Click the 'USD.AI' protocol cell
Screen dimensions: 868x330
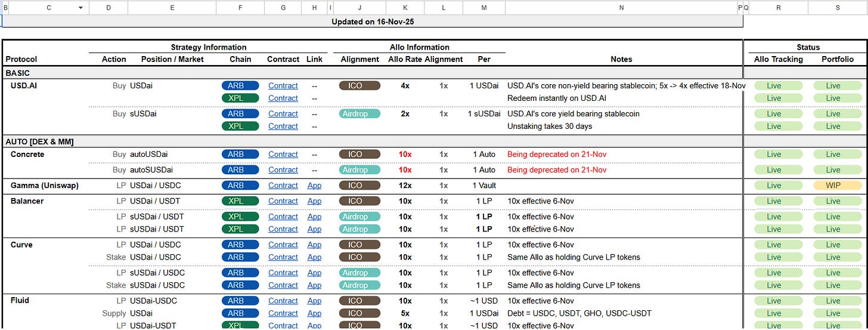[25, 85]
